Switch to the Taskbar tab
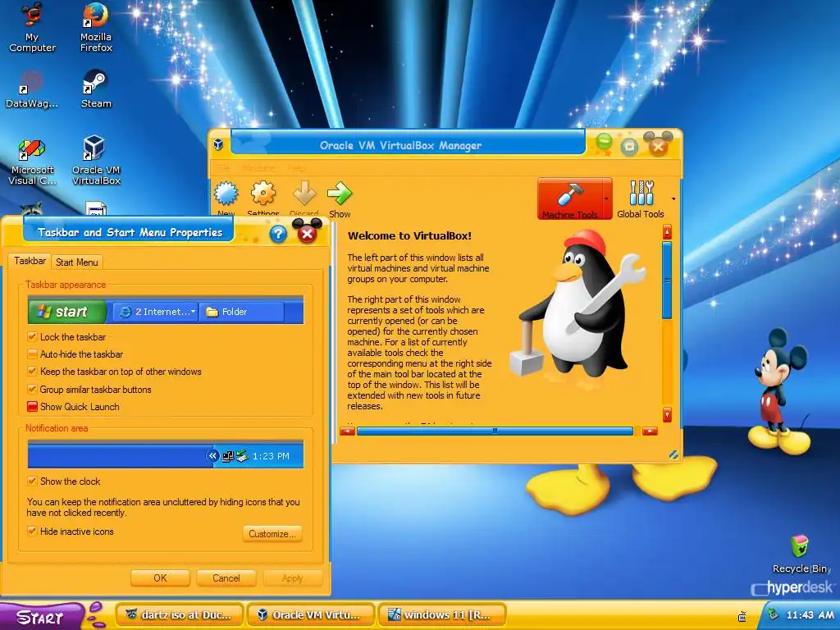Screen dimensions: 840x630 [x=30, y=261]
